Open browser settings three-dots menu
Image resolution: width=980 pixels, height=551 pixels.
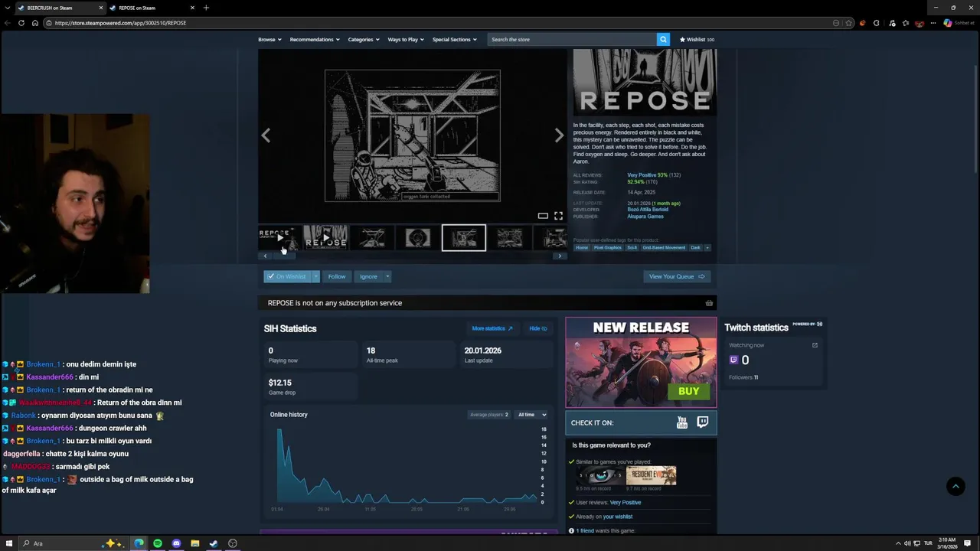tap(933, 23)
